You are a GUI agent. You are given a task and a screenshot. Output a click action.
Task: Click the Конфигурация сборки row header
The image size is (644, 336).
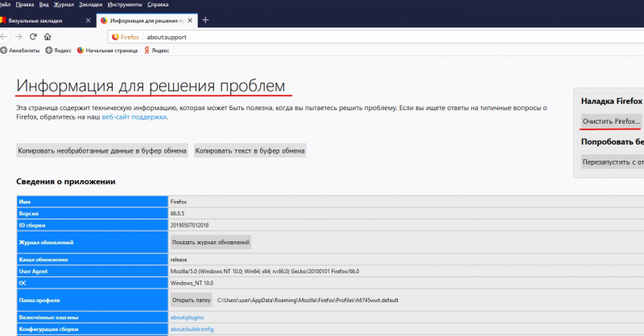coord(93,329)
